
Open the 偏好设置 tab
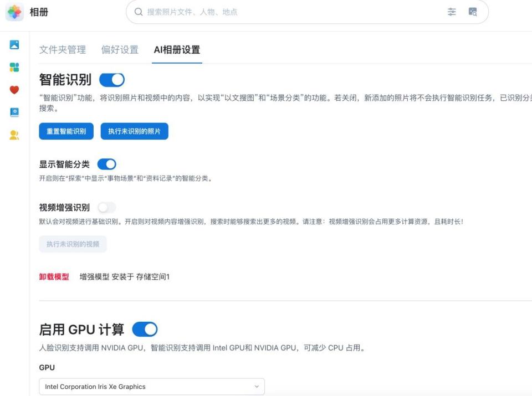coord(119,49)
